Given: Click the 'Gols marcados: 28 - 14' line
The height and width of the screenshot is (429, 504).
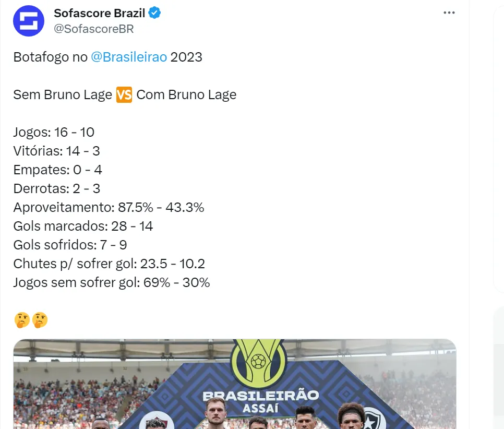Looking at the screenshot, I should [83, 227].
